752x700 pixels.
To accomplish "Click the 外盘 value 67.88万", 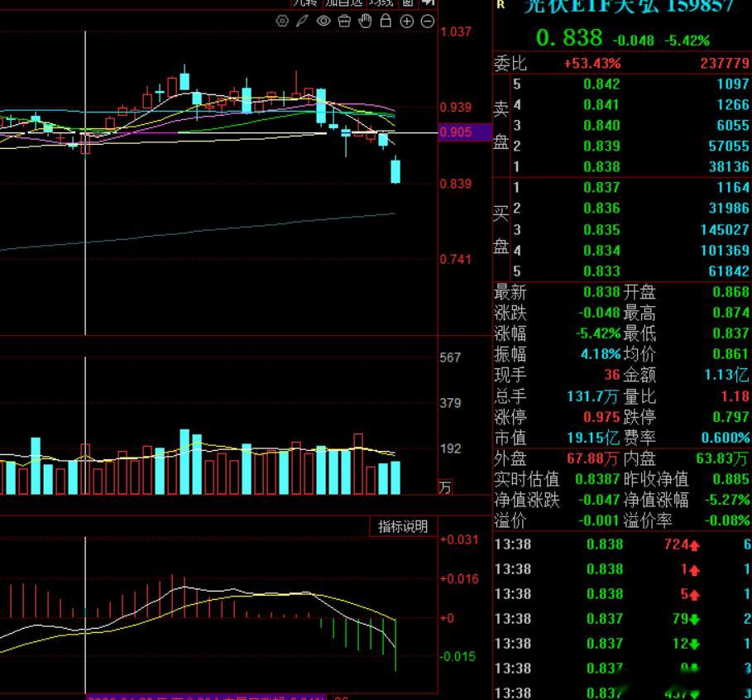I will 592,458.
